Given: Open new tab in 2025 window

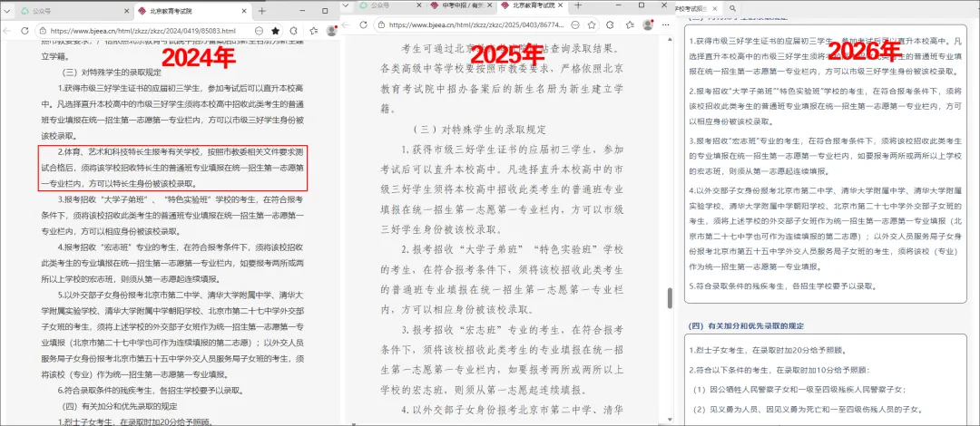Looking at the screenshot, I should pos(578,5).
